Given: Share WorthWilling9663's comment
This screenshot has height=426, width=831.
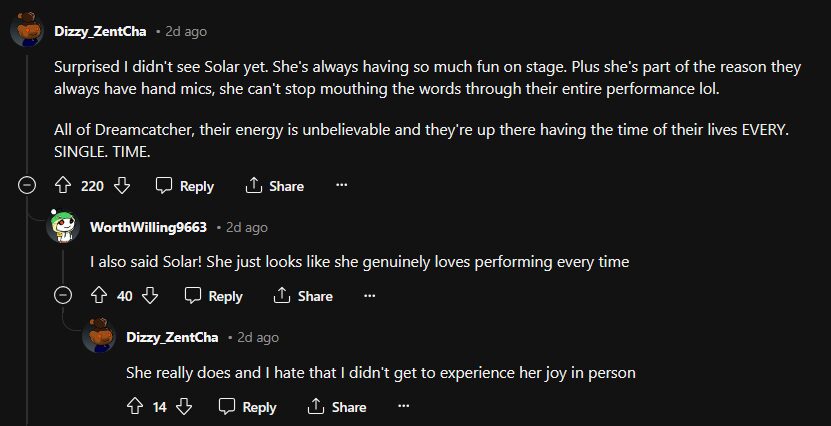Looking at the screenshot, I should click(x=303, y=296).
